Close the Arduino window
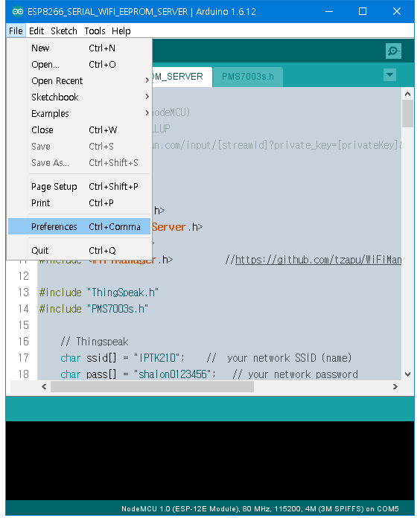The image size is (420, 521). point(397,12)
